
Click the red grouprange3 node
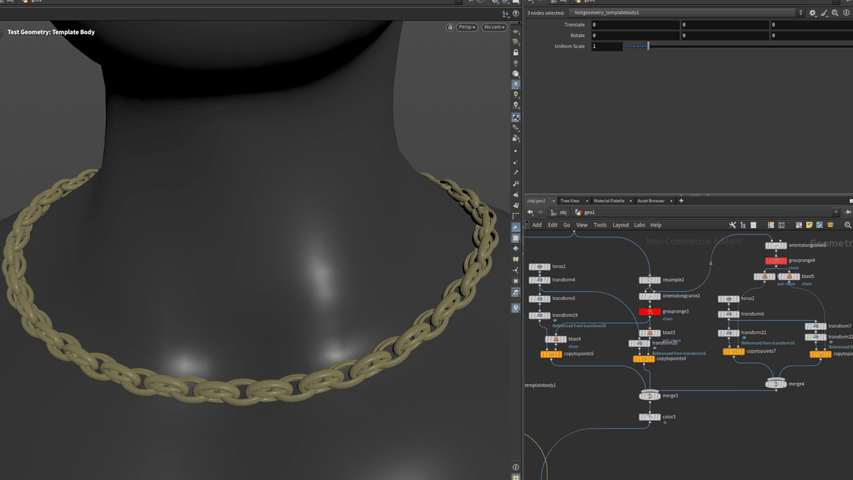coord(649,311)
